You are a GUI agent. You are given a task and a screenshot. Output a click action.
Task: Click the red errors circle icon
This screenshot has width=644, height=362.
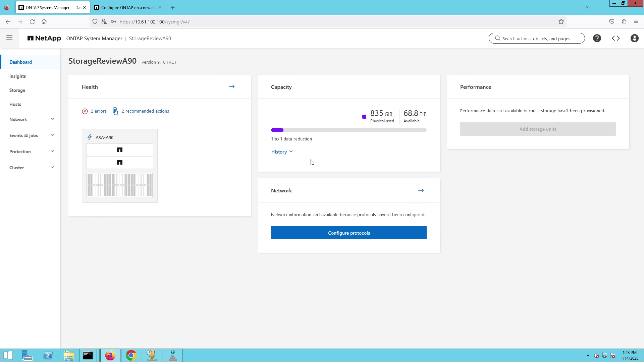point(85,111)
